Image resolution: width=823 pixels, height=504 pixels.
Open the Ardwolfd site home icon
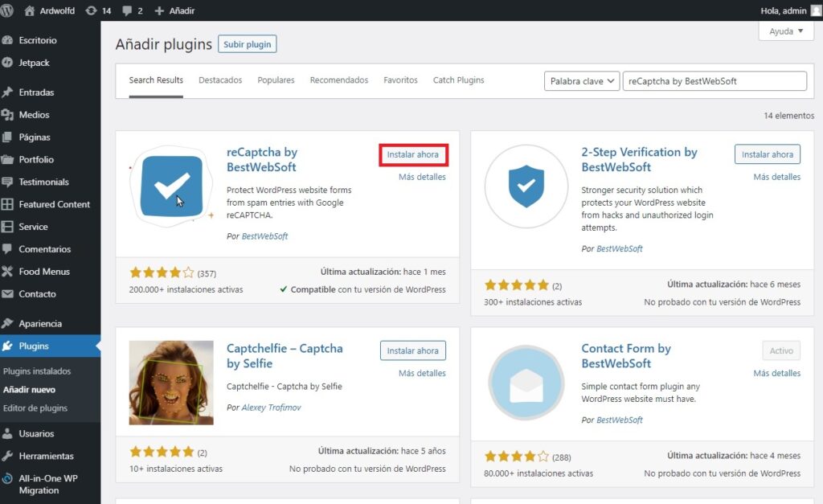click(30, 10)
